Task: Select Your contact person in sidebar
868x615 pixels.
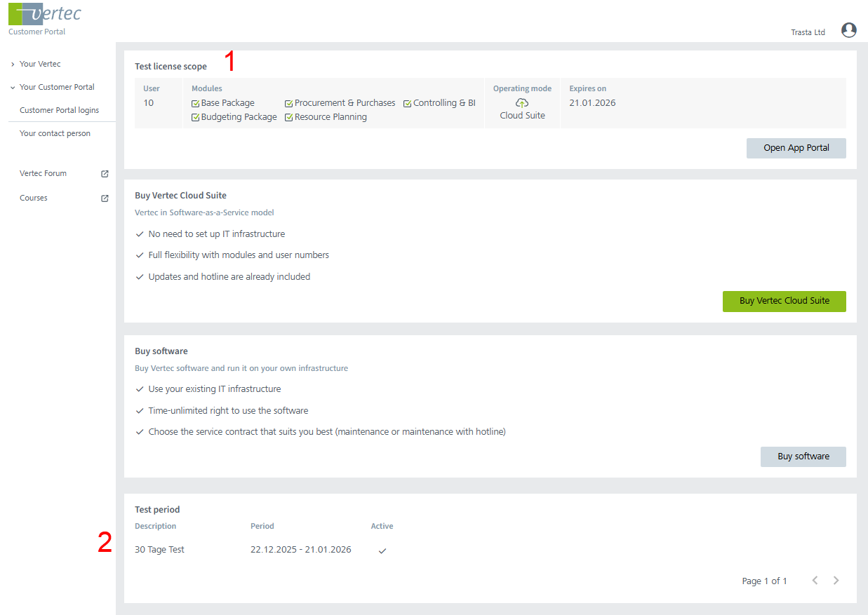Action: [x=55, y=133]
